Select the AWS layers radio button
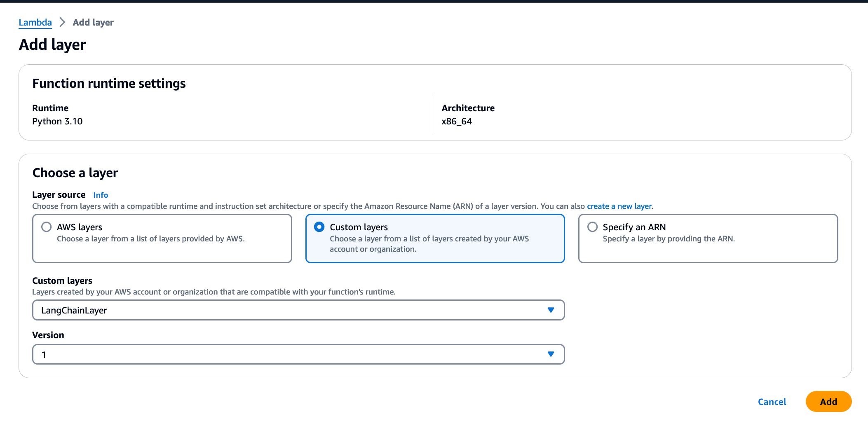 click(x=47, y=227)
